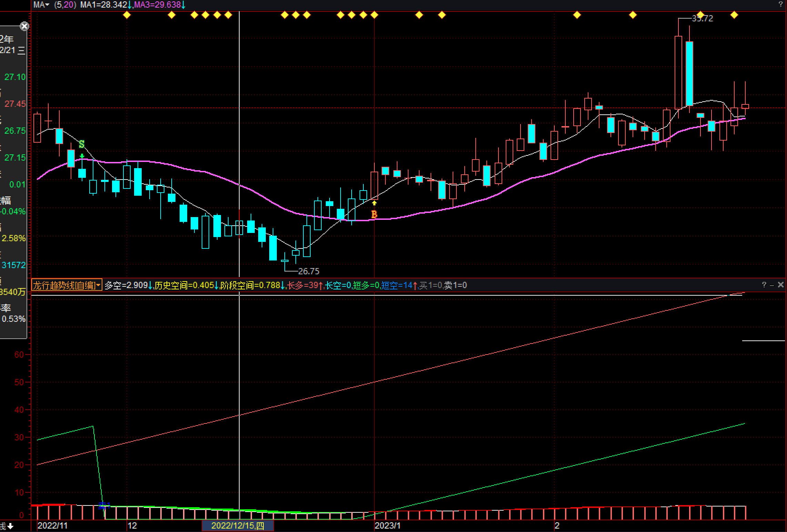
Task: Close the 龙行趋势线 indicator pane
Action: pos(781,285)
